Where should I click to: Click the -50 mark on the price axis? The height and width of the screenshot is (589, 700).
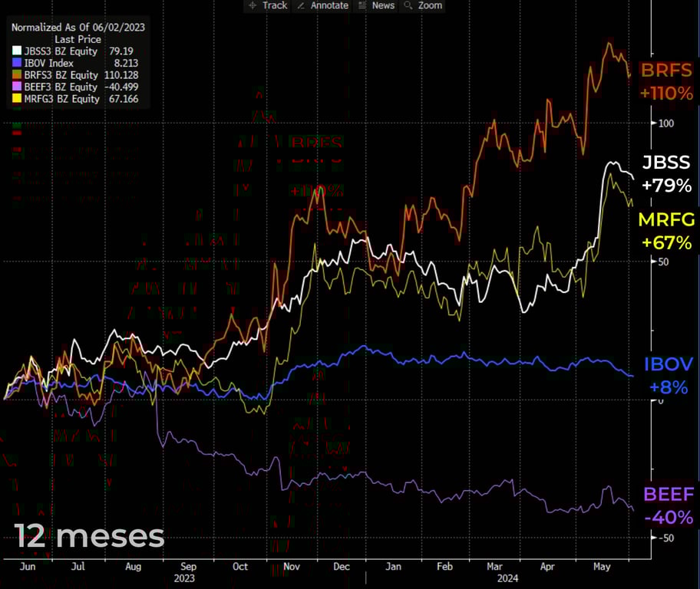tap(666, 538)
